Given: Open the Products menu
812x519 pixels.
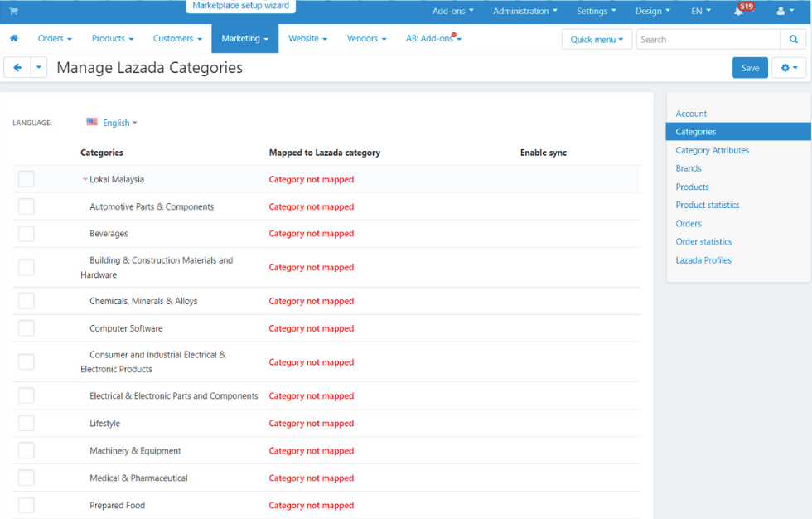Looking at the screenshot, I should (113, 38).
